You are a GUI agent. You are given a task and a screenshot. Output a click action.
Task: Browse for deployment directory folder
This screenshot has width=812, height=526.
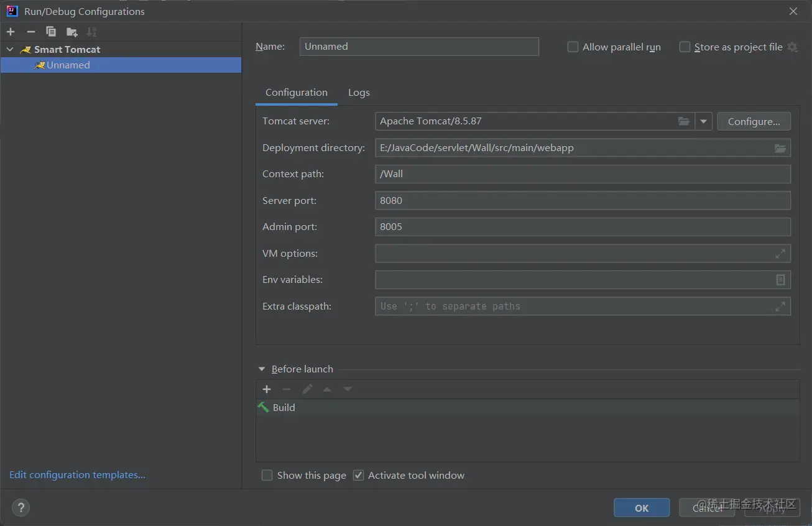click(x=780, y=148)
